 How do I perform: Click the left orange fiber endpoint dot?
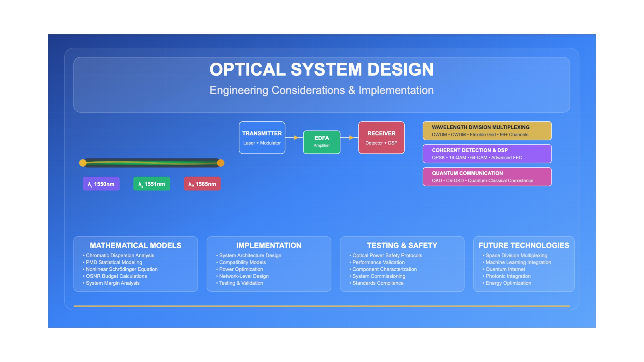click(83, 163)
